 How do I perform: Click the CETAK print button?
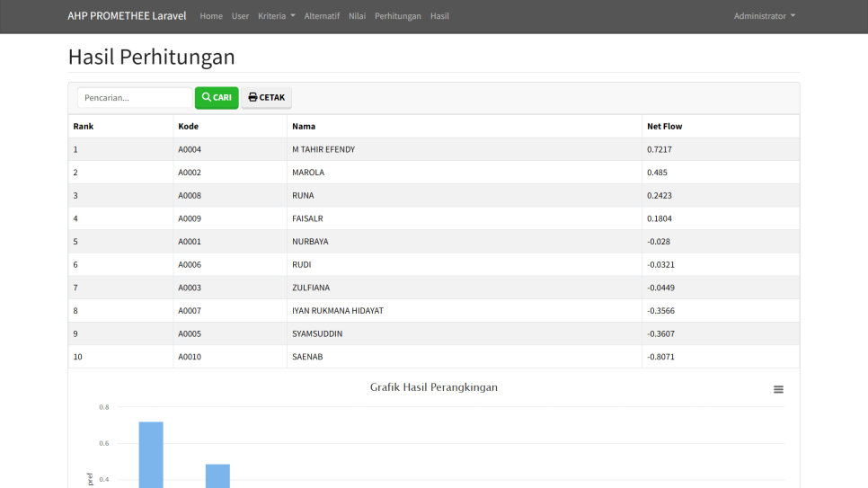[266, 97]
